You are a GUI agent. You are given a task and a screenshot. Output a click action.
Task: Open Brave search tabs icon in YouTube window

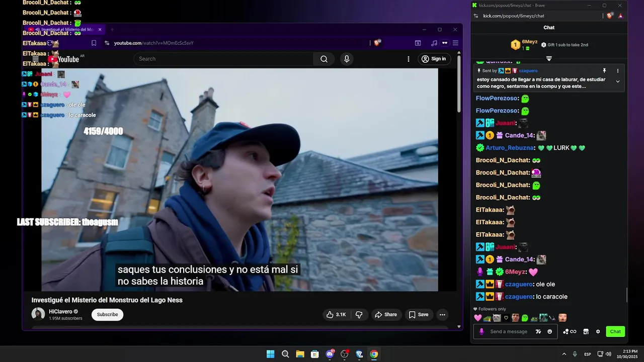pyautogui.click(x=418, y=43)
